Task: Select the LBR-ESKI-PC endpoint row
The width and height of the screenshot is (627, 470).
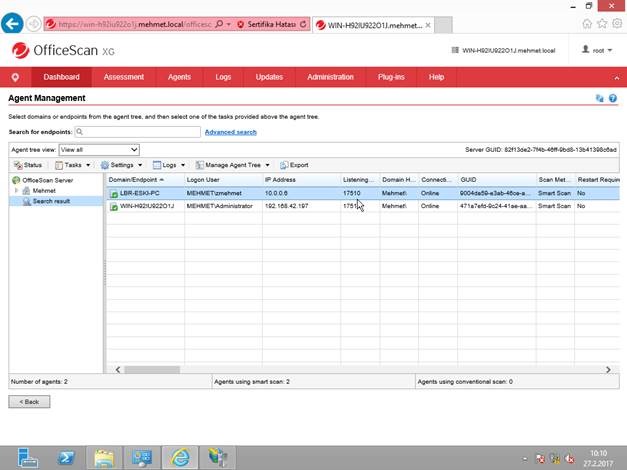Action: [363, 193]
